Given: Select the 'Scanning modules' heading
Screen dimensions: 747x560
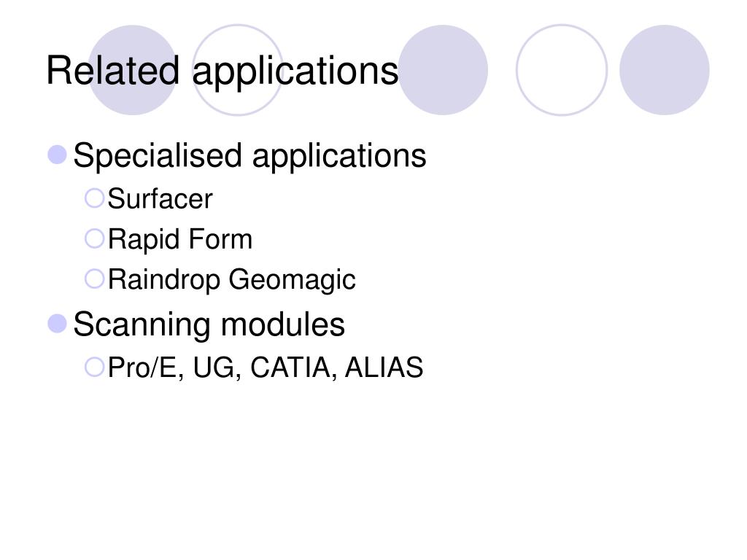Looking at the screenshot, I should (x=209, y=324).
